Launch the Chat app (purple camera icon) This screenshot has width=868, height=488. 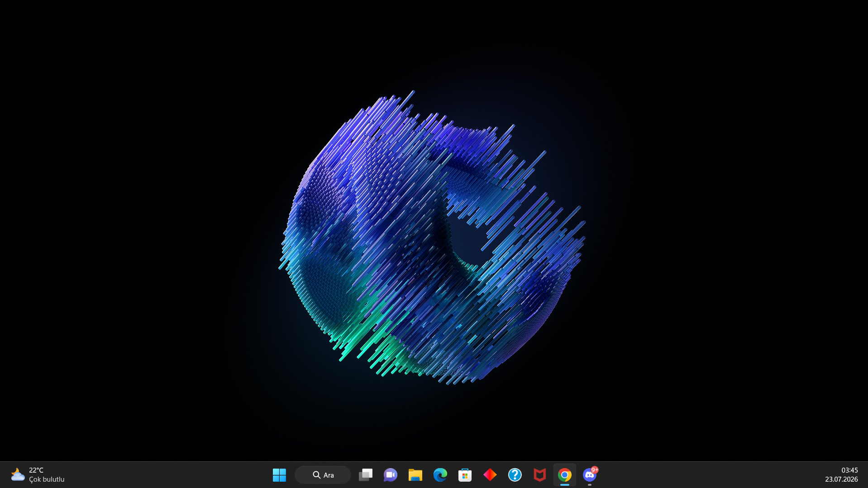click(x=391, y=475)
